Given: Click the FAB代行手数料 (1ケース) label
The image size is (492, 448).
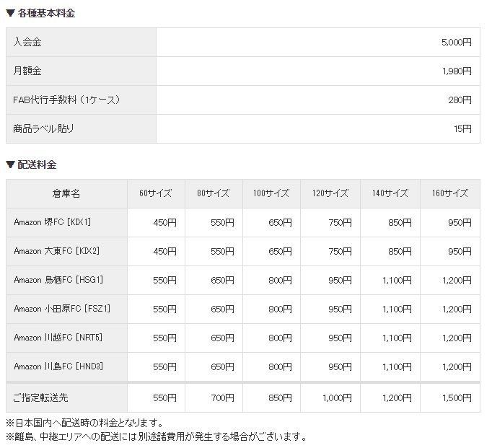Looking at the screenshot, I should click(66, 100).
